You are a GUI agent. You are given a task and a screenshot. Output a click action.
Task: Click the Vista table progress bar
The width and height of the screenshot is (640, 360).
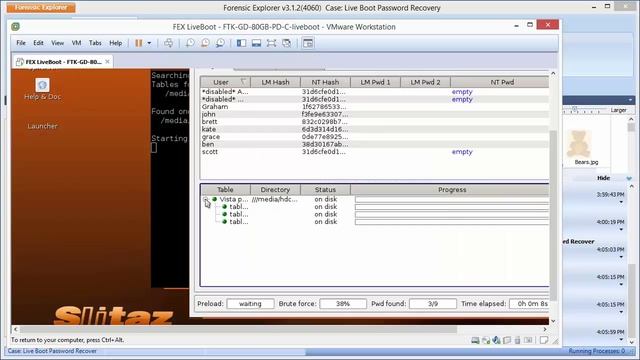click(x=452, y=199)
